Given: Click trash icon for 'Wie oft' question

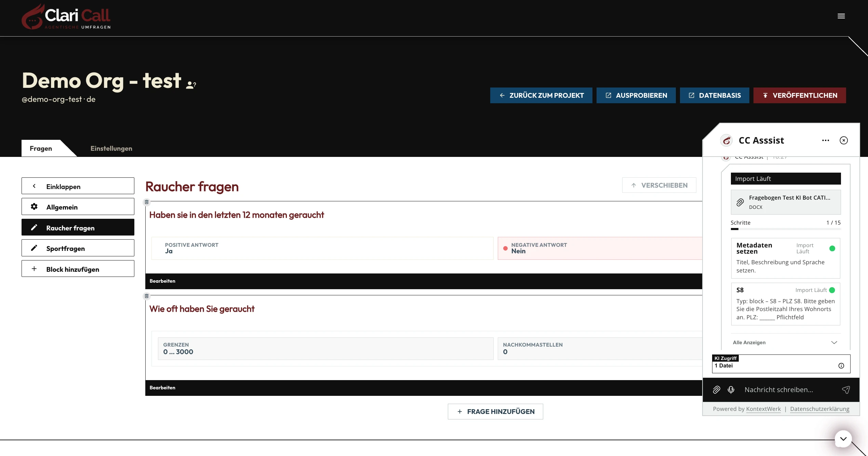Looking at the screenshot, I should point(147,296).
